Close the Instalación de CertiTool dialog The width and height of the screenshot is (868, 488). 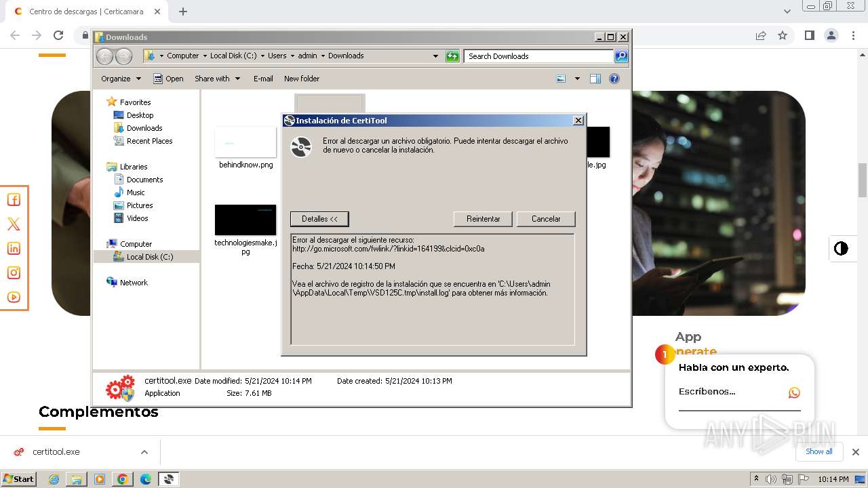tap(578, 121)
